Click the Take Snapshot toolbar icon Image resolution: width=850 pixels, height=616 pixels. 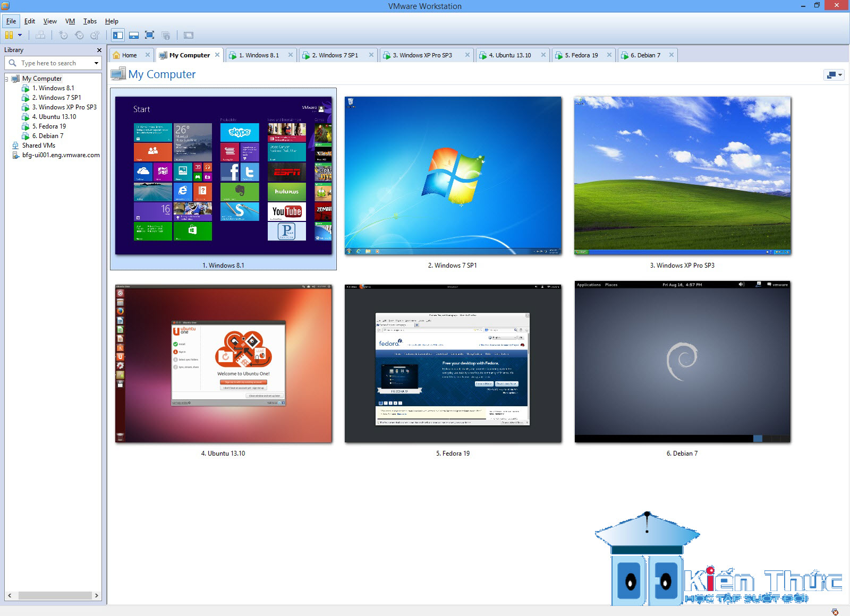(x=63, y=36)
